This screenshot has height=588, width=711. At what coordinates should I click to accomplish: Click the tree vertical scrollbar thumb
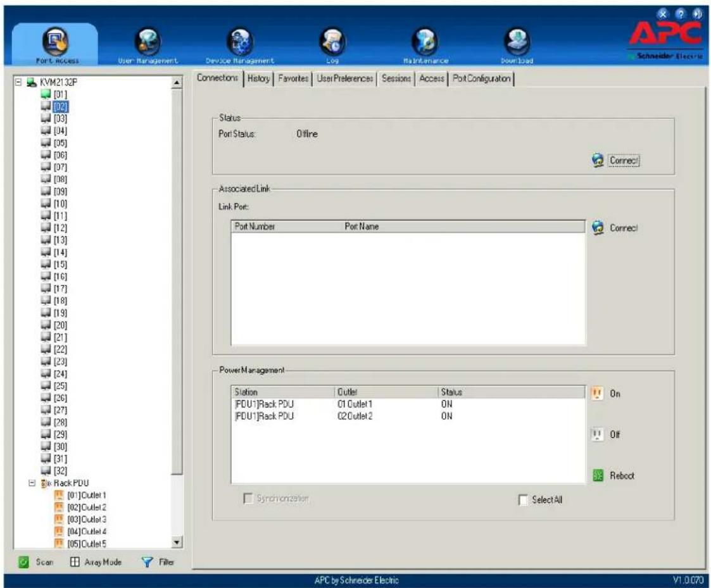(x=177, y=281)
